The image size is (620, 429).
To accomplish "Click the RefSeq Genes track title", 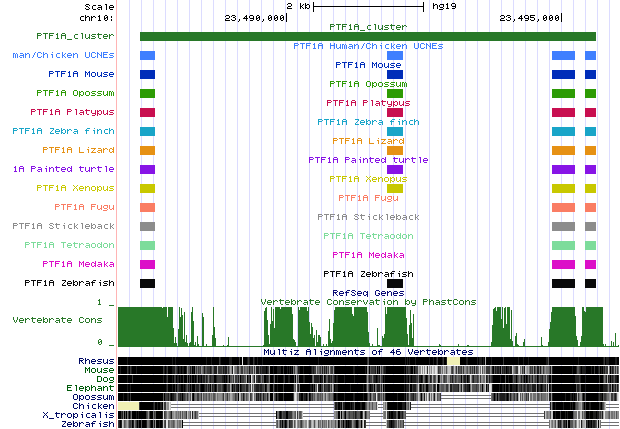I will (367, 293).
